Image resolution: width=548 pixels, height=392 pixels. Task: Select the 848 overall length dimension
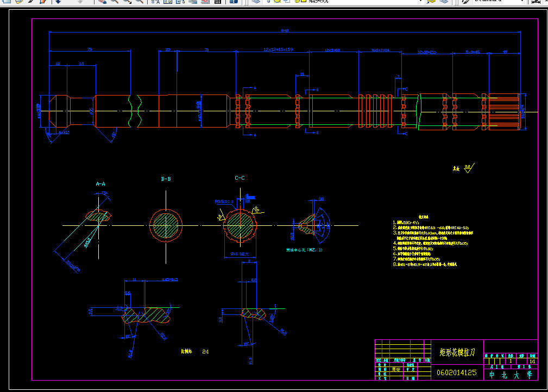[x=285, y=31]
